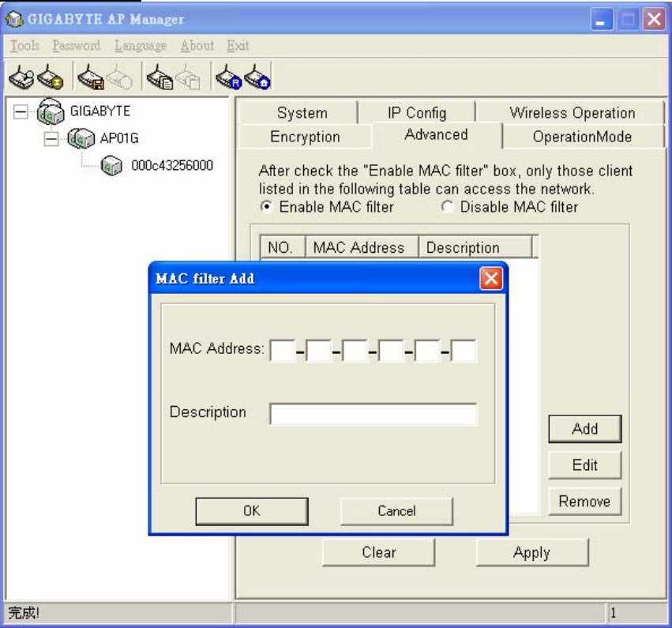Click the reset router icon with R badge
672x628 pixels.
click(x=228, y=77)
